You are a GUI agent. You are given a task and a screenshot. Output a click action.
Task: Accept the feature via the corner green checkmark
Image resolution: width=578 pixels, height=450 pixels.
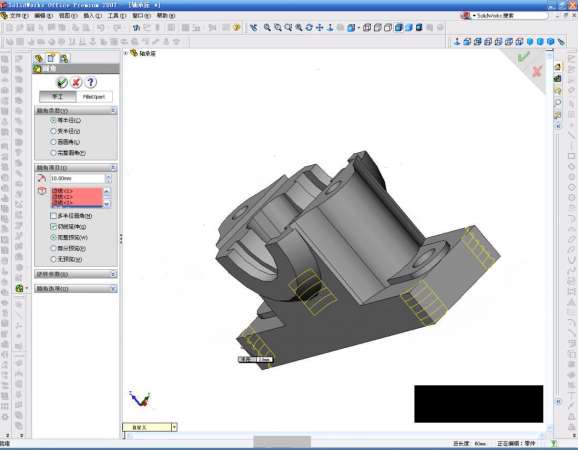(523, 57)
